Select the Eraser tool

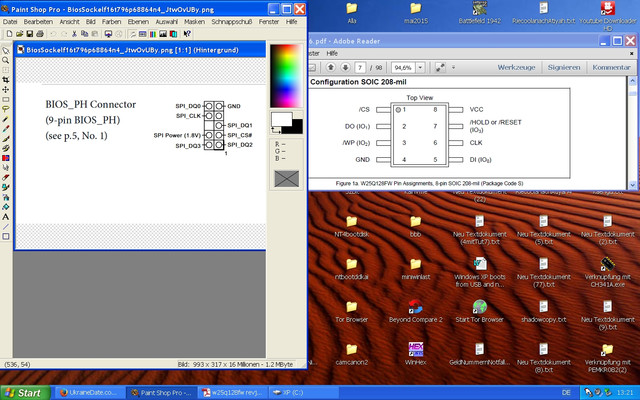(6, 177)
